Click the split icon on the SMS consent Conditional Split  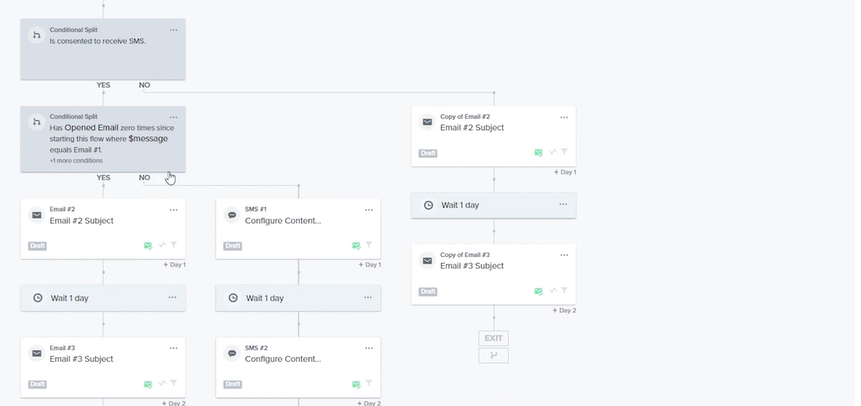pyautogui.click(x=37, y=36)
